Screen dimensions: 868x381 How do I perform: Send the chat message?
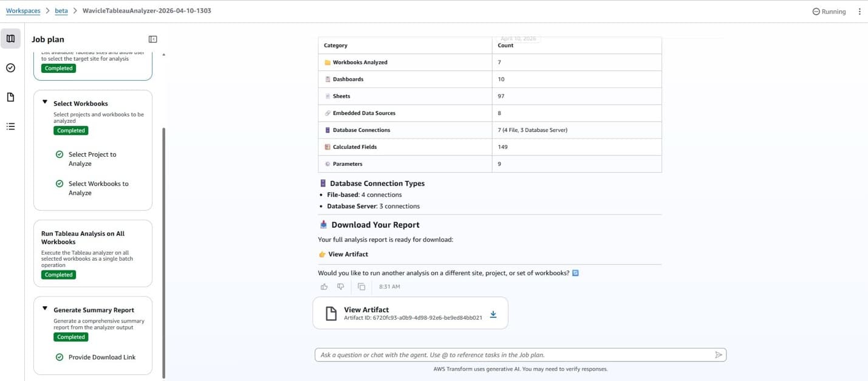[x=719, y=355]
